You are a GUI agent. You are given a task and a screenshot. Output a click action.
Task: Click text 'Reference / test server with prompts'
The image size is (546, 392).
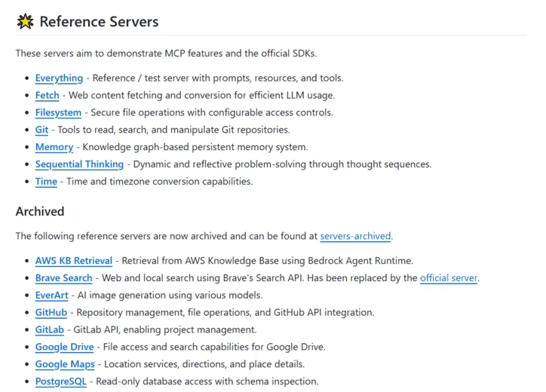(172, 78)
